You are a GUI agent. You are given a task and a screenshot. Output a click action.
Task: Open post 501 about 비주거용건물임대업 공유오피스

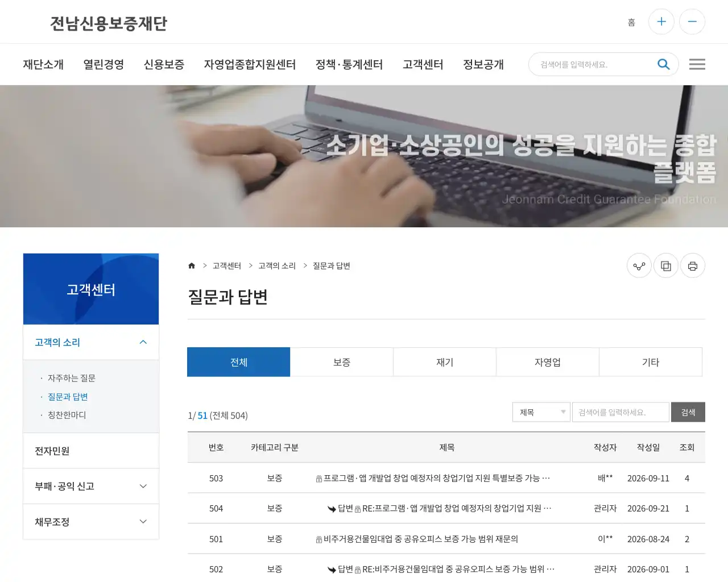point(421,539)
